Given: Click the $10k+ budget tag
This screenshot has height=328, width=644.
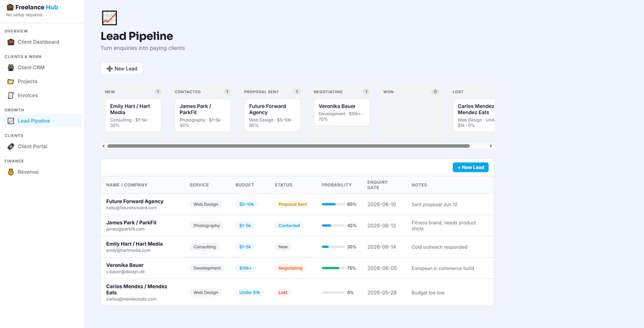Looking at the screenshot, I should (246, 268).
